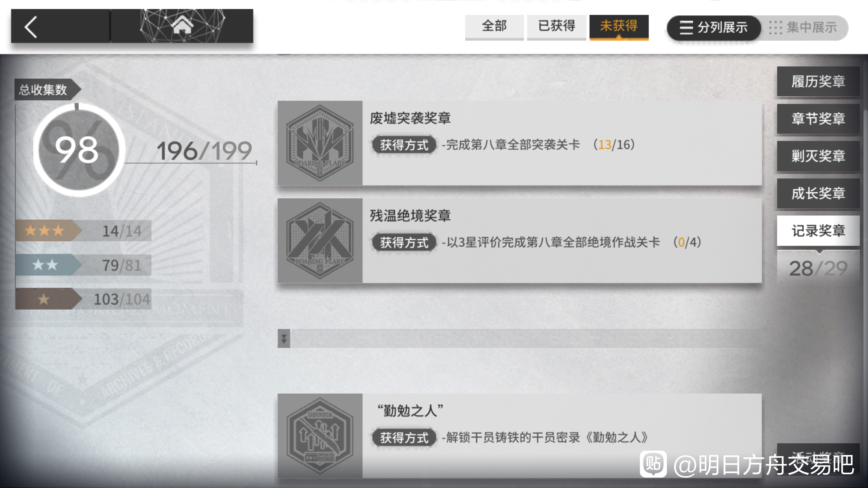Screen dimensions: 868x488
Task: Expand the 章节奖章 category
Action: coord(818,119)
